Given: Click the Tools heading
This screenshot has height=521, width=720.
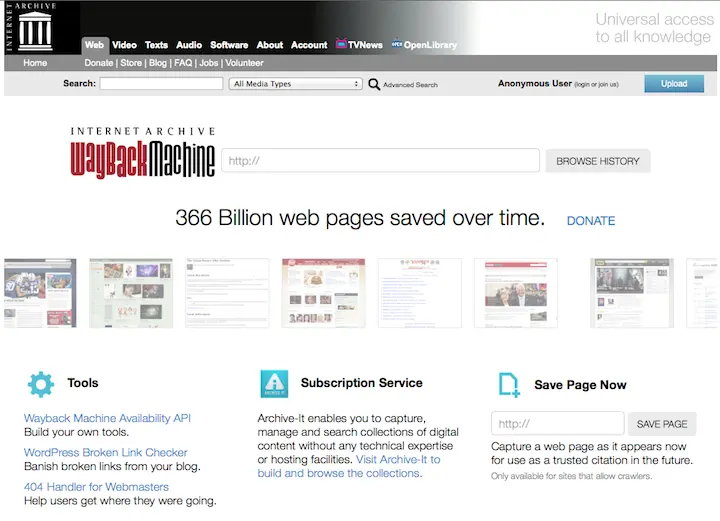Looking at the screenshot, I should click(x=83, y=383).
